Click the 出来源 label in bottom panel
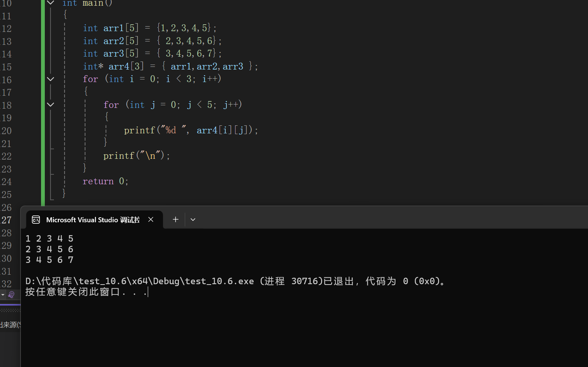588x367 pixels. pos(10,325)
